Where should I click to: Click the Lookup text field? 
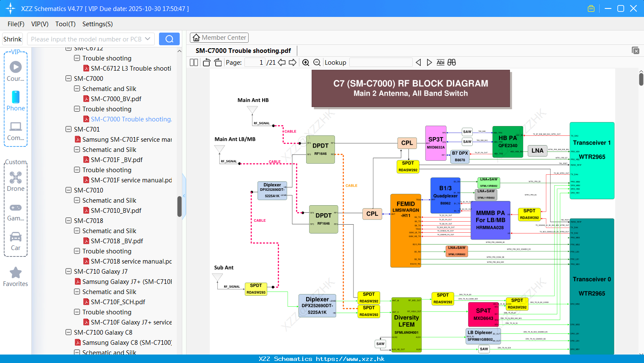point(381,62)
